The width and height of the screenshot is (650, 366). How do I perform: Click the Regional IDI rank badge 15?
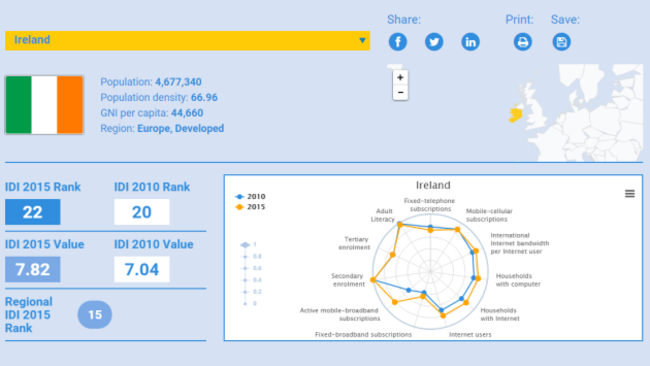[x=95, y=315]
